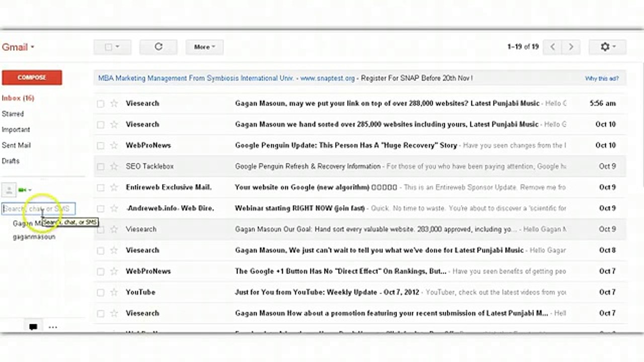Star the Andreweb.info webinar email
644x362 pixels.
pyautogui.click(x=114, y=208)
